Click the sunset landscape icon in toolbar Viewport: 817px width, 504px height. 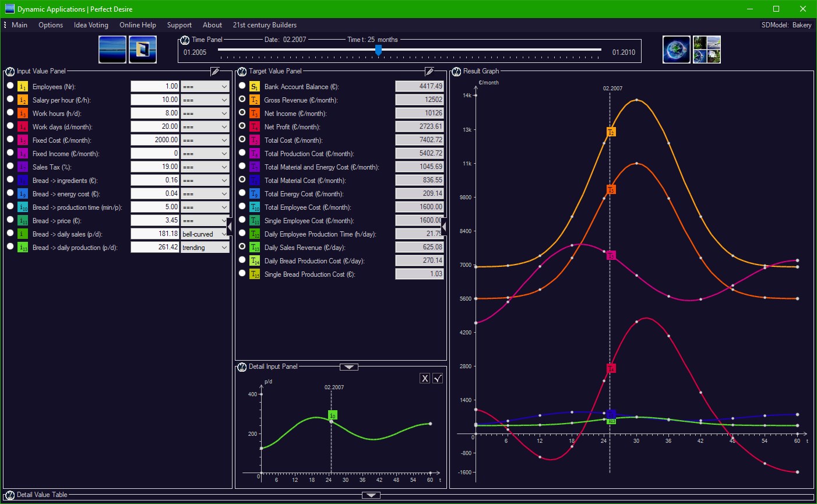pos(112,50)
